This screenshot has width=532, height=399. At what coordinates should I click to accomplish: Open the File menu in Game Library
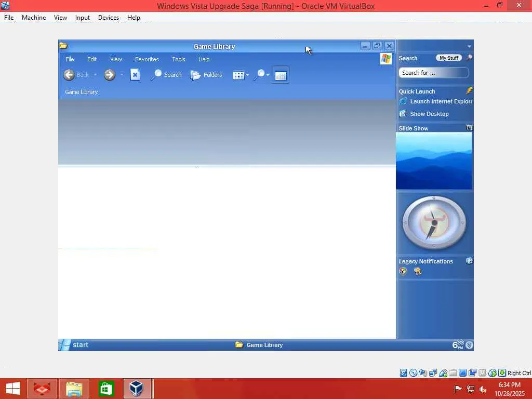click(70, 59)
